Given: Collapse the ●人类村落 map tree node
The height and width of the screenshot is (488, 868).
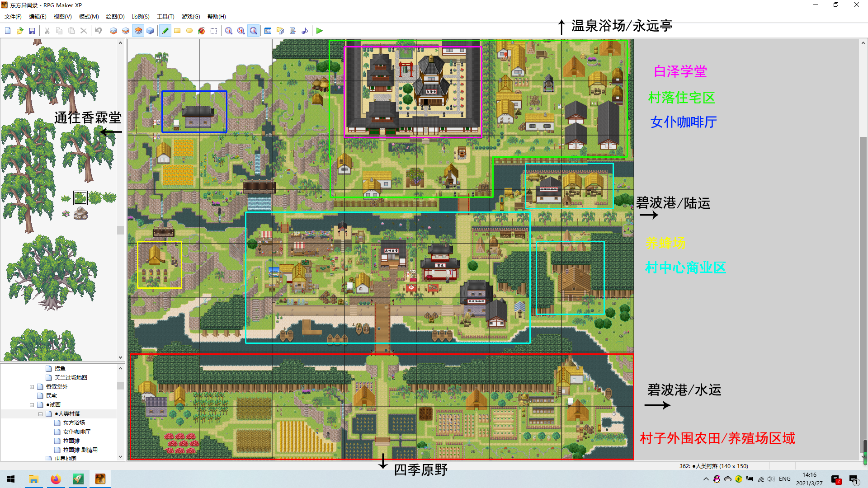Looking at the screenshot, I should [40, 414].
